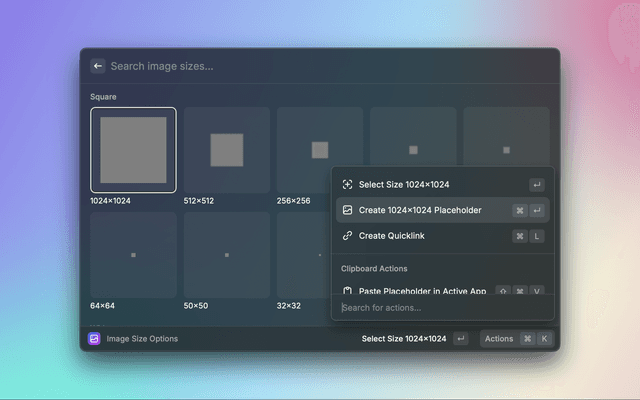Select the 512×512 square thumbnail
640x400 pixels.
tap(226, 150)
